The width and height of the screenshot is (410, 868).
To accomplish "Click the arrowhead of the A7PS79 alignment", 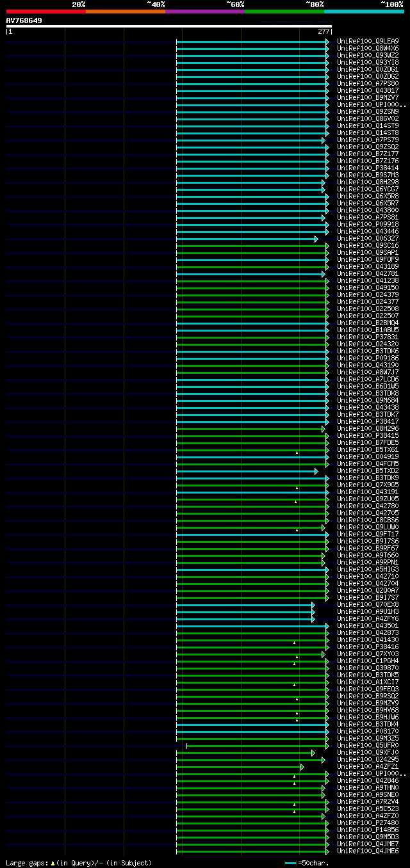I will tap(324, 140).
